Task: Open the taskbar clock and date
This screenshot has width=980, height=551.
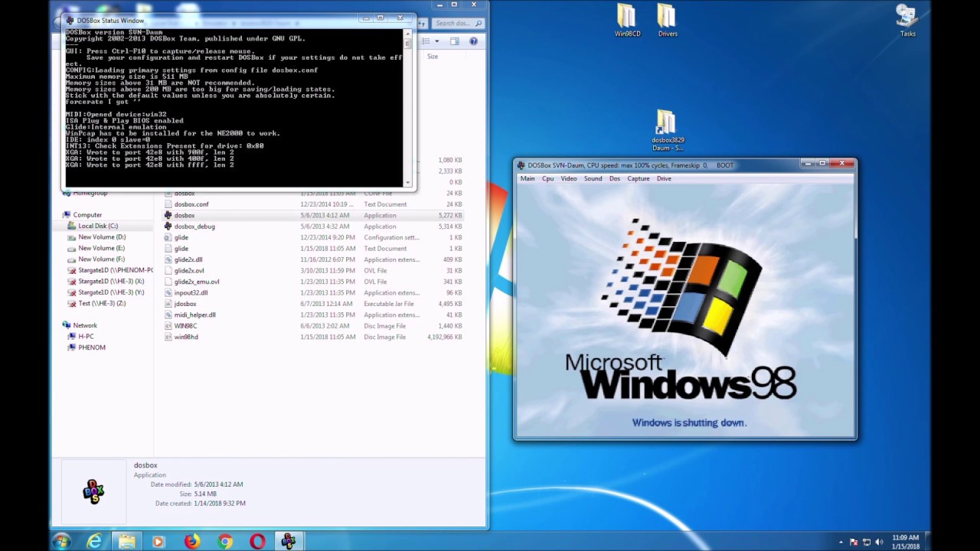Action: (906, 542)
